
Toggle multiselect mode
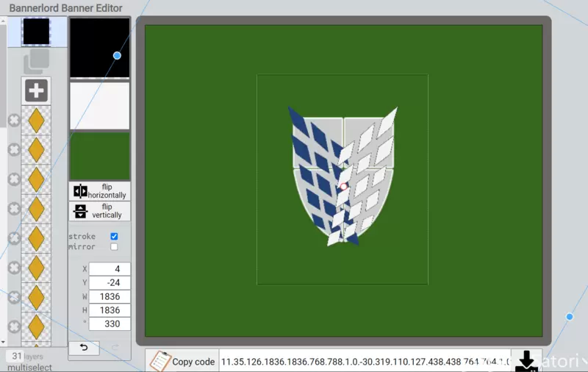pyautogui.click(x=29, y=368)
